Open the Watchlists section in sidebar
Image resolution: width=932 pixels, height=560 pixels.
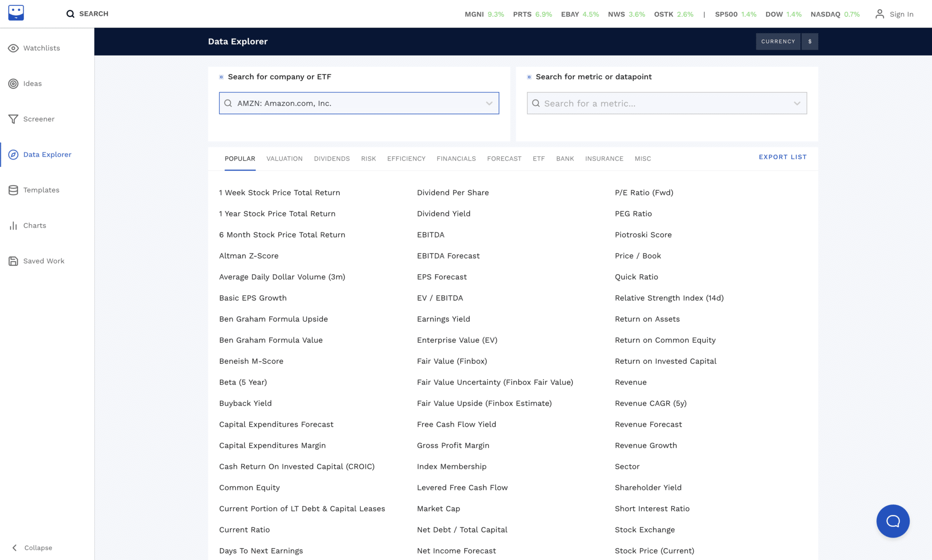[41, 48]
